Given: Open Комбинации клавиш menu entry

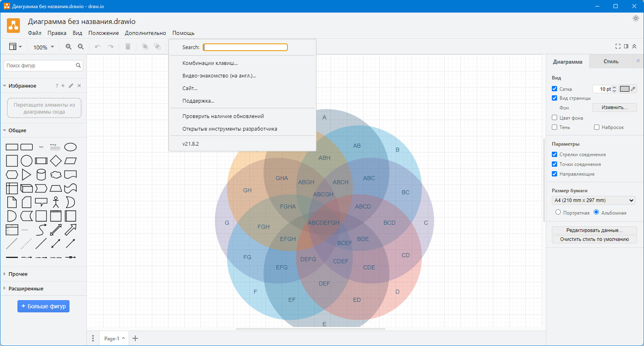Looking at the screenshot, I should point(210,63).
